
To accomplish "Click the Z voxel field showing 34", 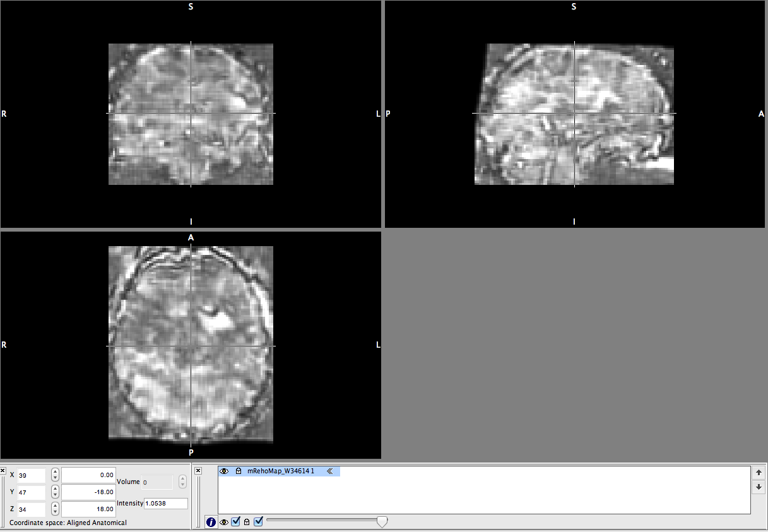I will [32, 509].
